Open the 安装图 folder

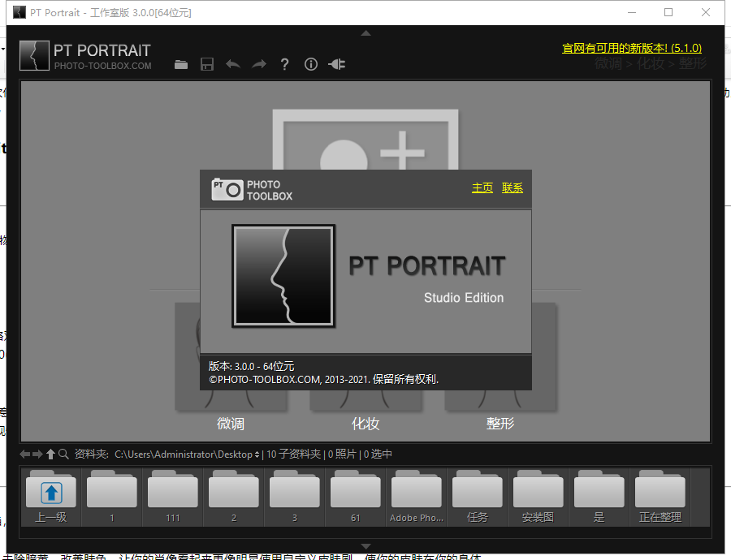(x=538, y=498)
